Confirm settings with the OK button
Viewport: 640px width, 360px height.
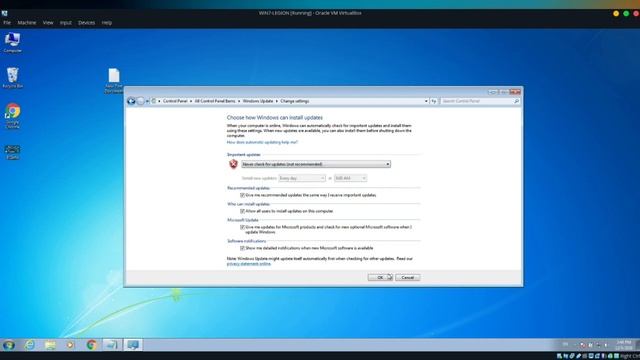pos(380,277)
